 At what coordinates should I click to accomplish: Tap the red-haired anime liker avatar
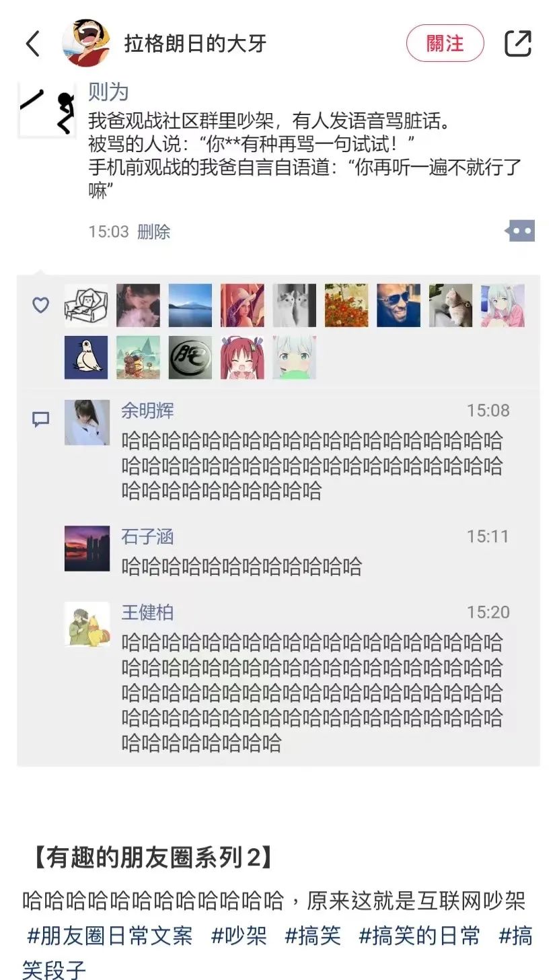242,357
